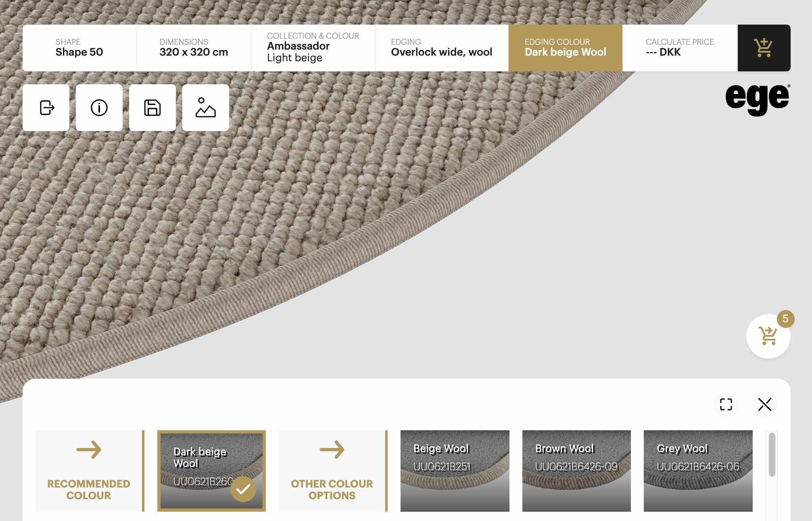The width and height of the screenshot is (812, 521).
Task: Choose the Brown Wool edging swatch
Action: click(576, 471)
